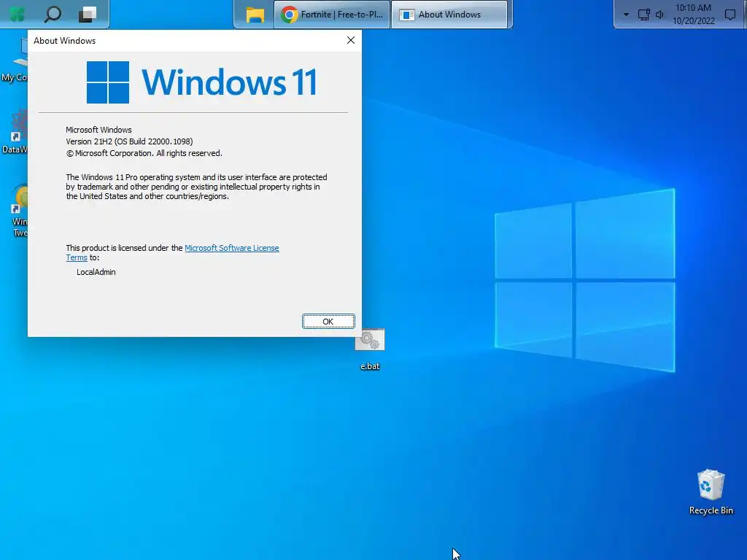Expand hidden system tray icons arrow

point(626,15)
